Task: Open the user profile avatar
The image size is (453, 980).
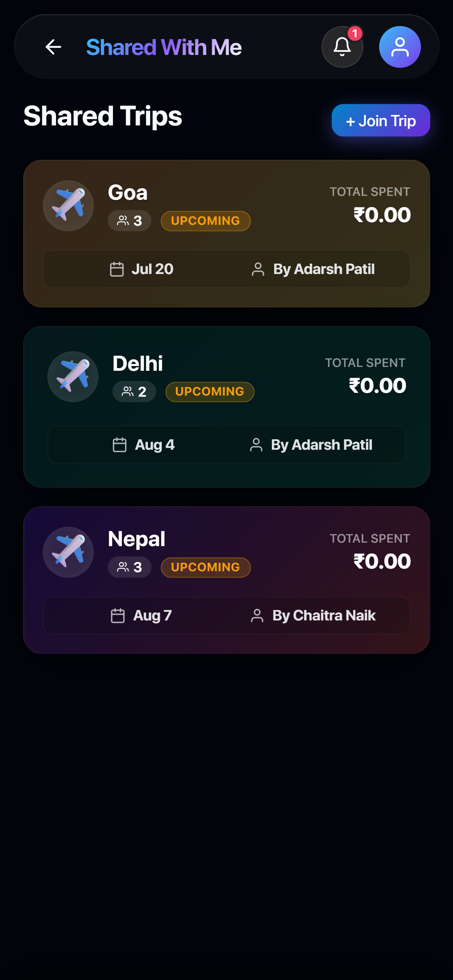Action: click(400, 47)
